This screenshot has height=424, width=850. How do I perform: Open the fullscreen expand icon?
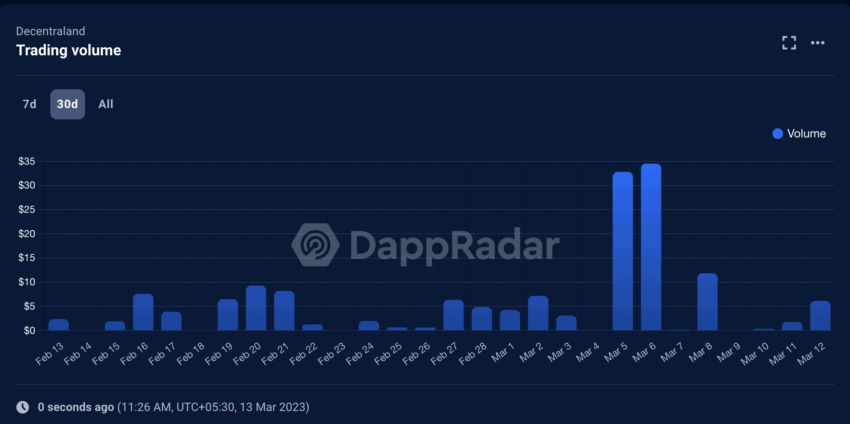(789, 43)
